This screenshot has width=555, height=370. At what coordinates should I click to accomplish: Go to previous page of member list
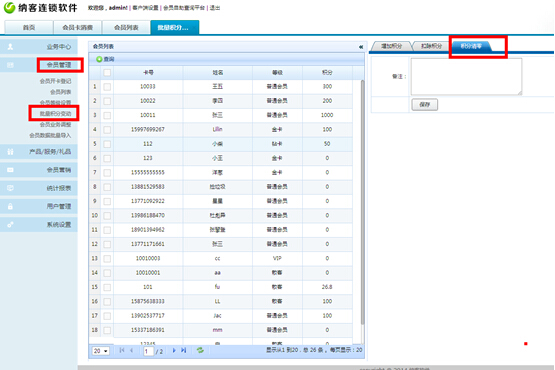(132, 350)
